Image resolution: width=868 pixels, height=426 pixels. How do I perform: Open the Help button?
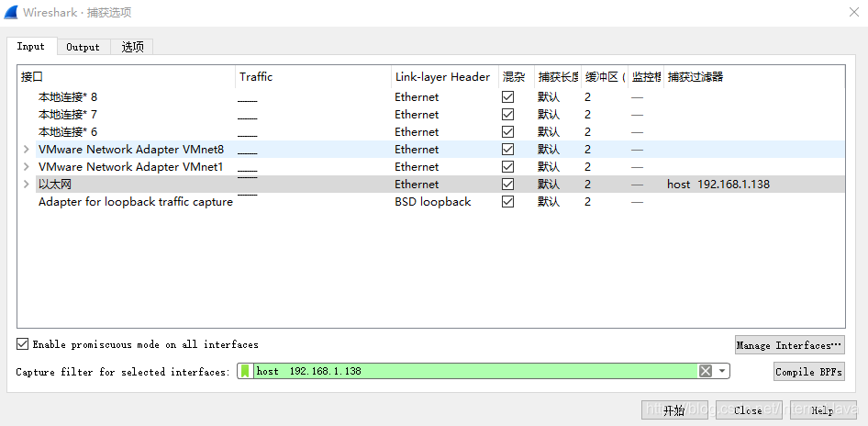823,410
